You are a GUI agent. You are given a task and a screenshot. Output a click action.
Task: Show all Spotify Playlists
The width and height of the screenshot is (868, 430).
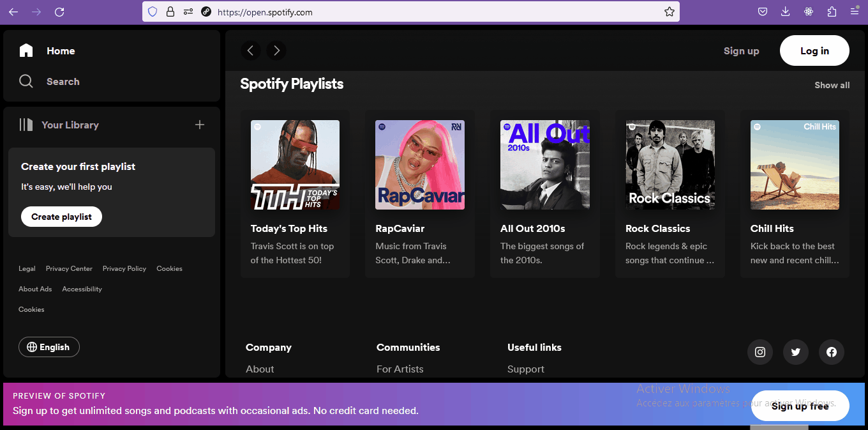coord(832,85)
